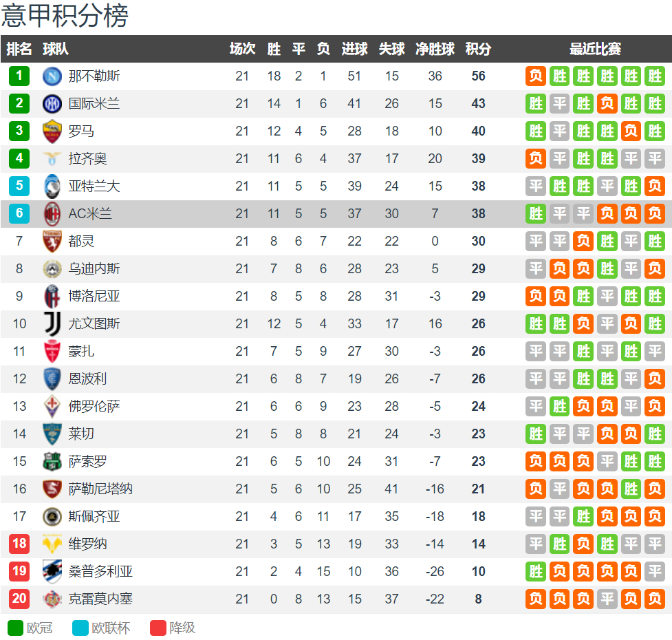Click the Juventus J logo
The width and height of the screenshot is (672, 640).
[52, 323]
